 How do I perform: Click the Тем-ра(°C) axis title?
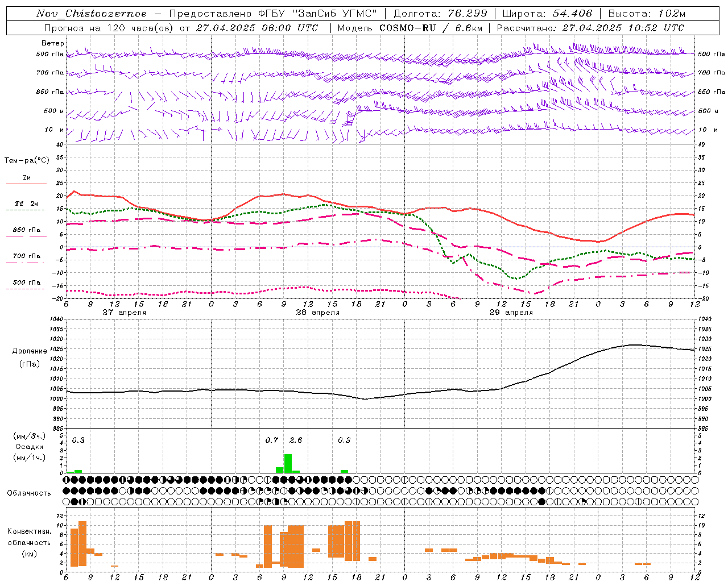pyautogui.click(x=27, y=161)
